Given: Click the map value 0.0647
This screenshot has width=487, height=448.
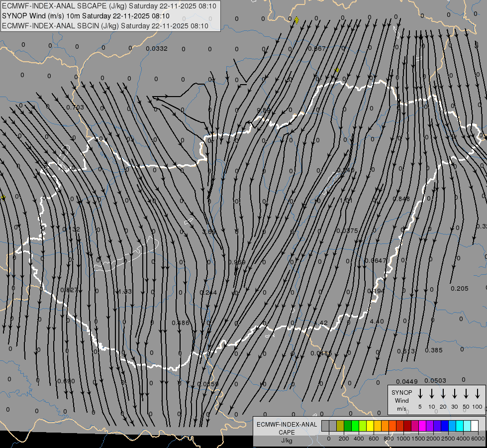Looking at the screenshot, I should [x=375, y=260].
